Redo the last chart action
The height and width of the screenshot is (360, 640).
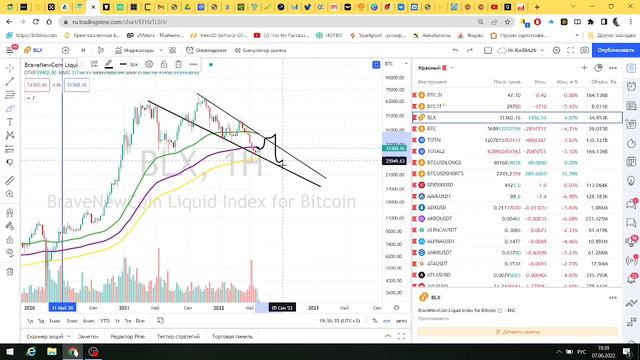[x=470, y=50]
